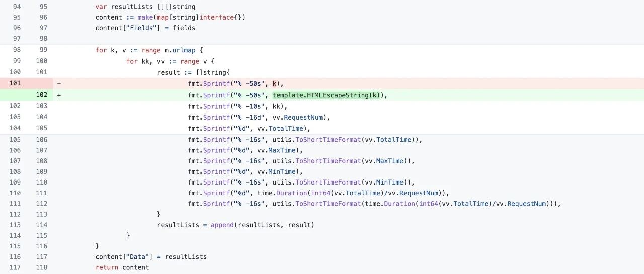Image resolution: width=644 pixels, height=274 pixels.
Task: Click line number 95 beside 'var resultLists'
Action: pos(43,7)
